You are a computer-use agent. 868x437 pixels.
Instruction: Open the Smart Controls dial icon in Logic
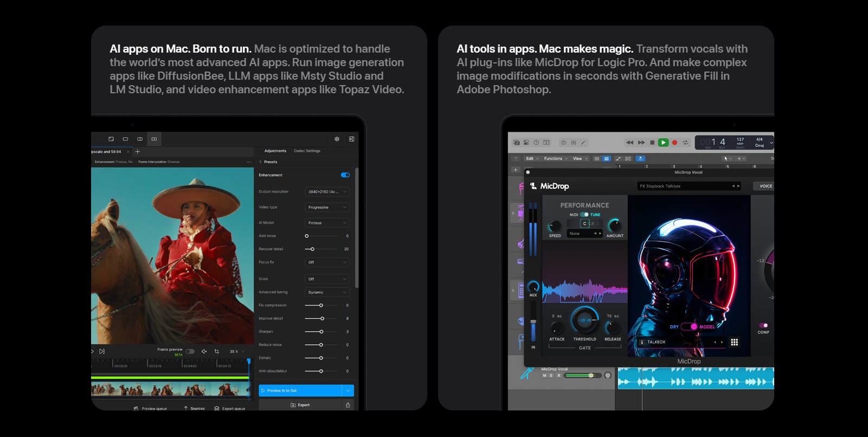[x=563, y=143]
